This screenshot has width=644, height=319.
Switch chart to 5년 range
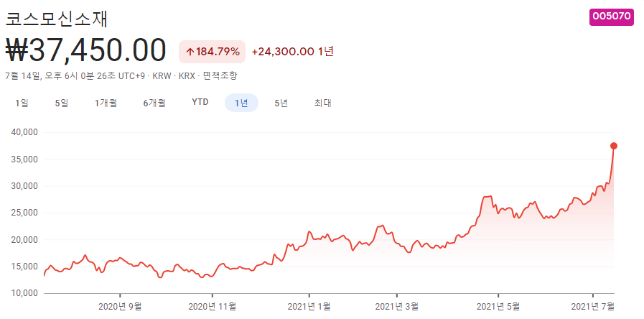pos(281,103)
